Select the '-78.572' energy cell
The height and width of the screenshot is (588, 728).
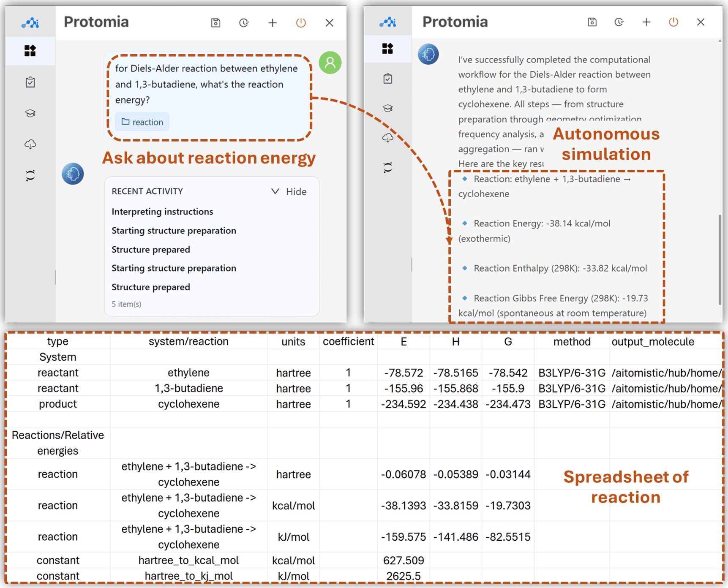point(404,373)
